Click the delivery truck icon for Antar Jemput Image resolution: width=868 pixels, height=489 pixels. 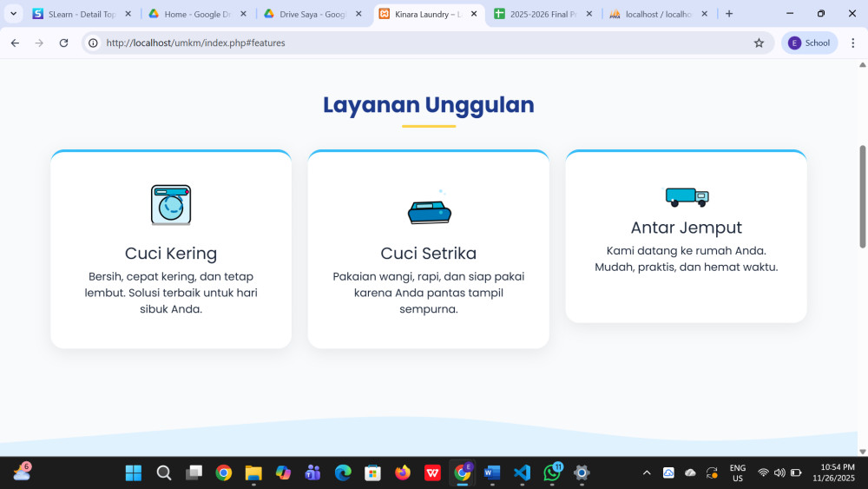[687, 197]
